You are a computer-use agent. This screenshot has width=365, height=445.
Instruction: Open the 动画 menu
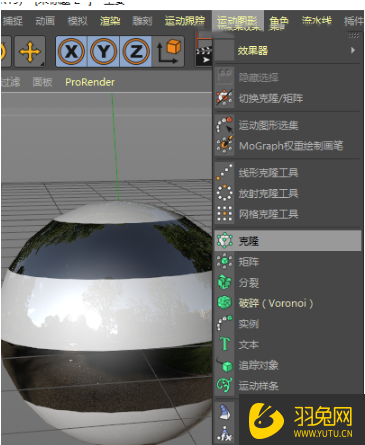pyautogui.click(x=45, y=21)
